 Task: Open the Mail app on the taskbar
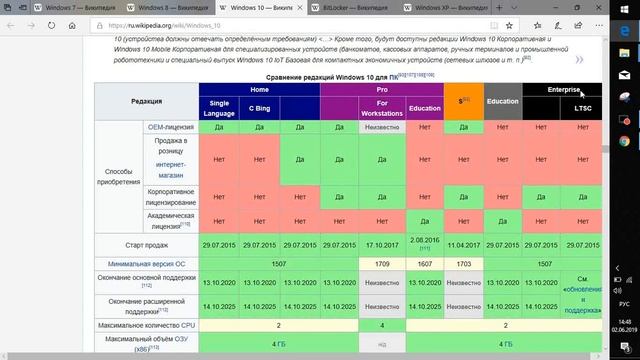point(624,75)
